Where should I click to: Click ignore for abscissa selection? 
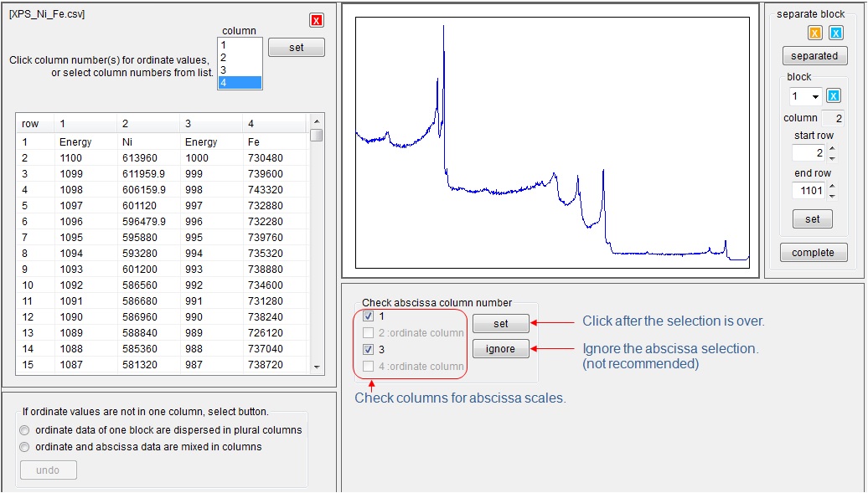pyautogui.click(x=500, y=349)
